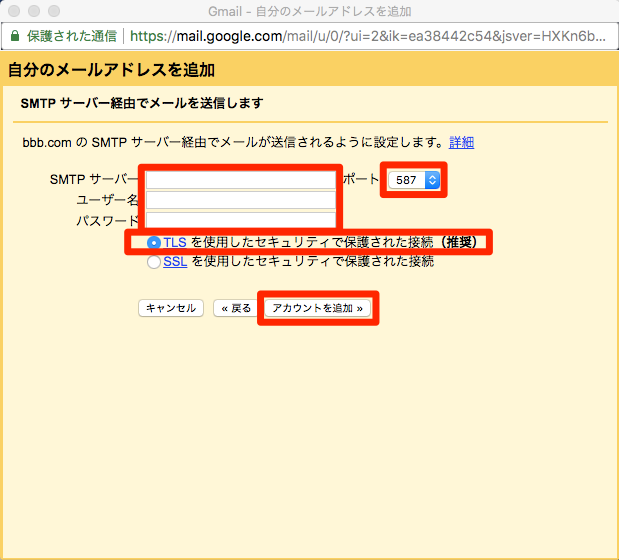Click the SMTP サーバー input field
This screenshot has width=619, height=560.
(x=241, y=180)
